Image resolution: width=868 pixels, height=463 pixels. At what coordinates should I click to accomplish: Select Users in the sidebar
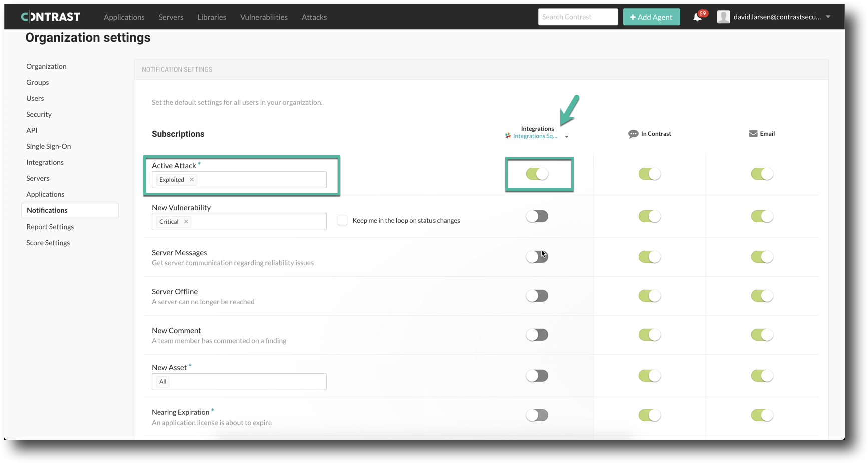click(35, 98)
